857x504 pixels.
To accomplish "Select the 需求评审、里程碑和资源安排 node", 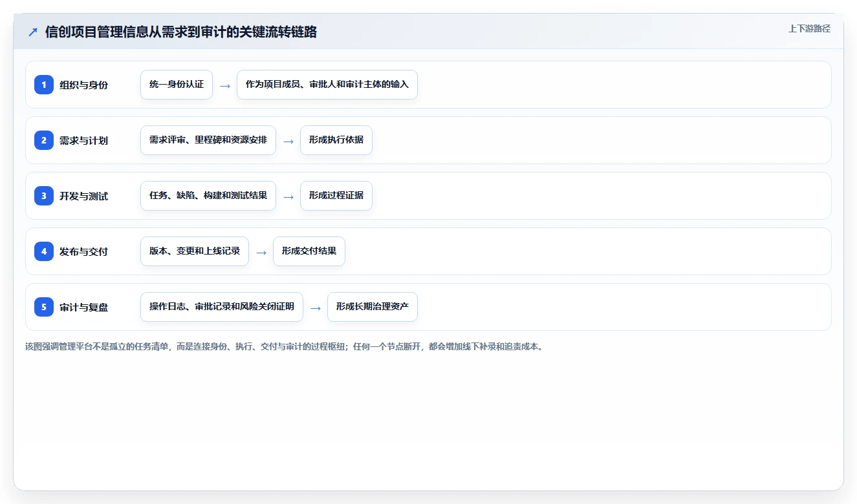I will tap(208, 140).
